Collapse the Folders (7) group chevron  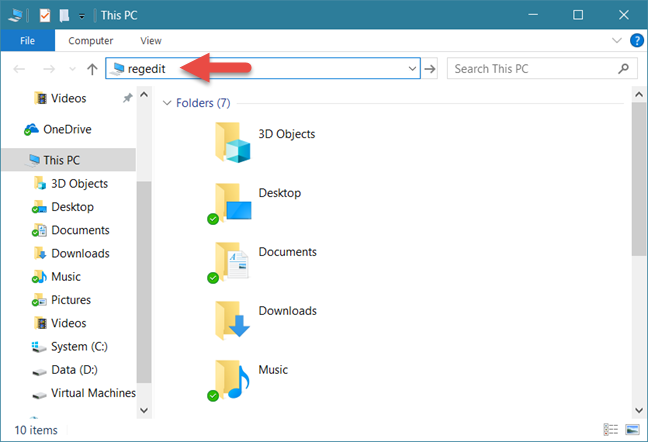[x=167, y=103]
